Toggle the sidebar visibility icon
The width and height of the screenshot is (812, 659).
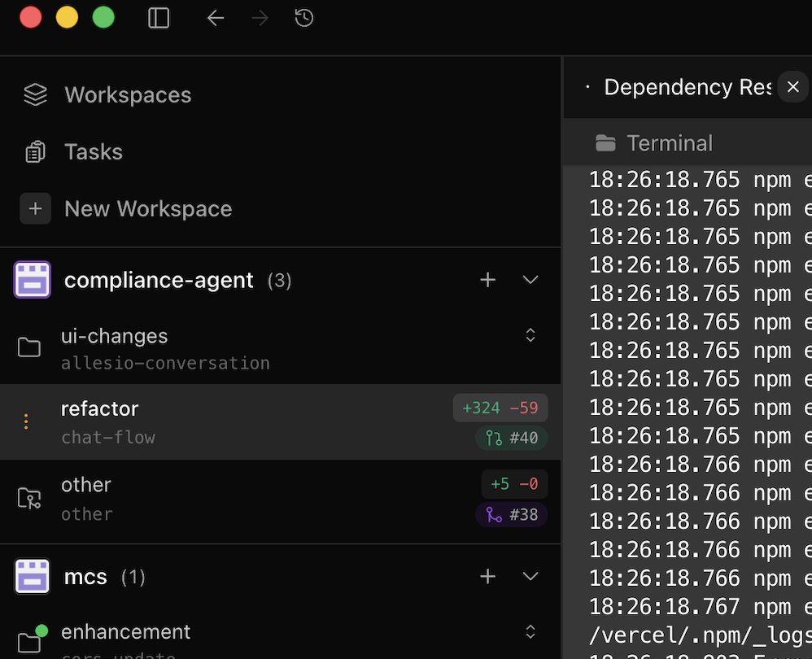pos(158,17)
